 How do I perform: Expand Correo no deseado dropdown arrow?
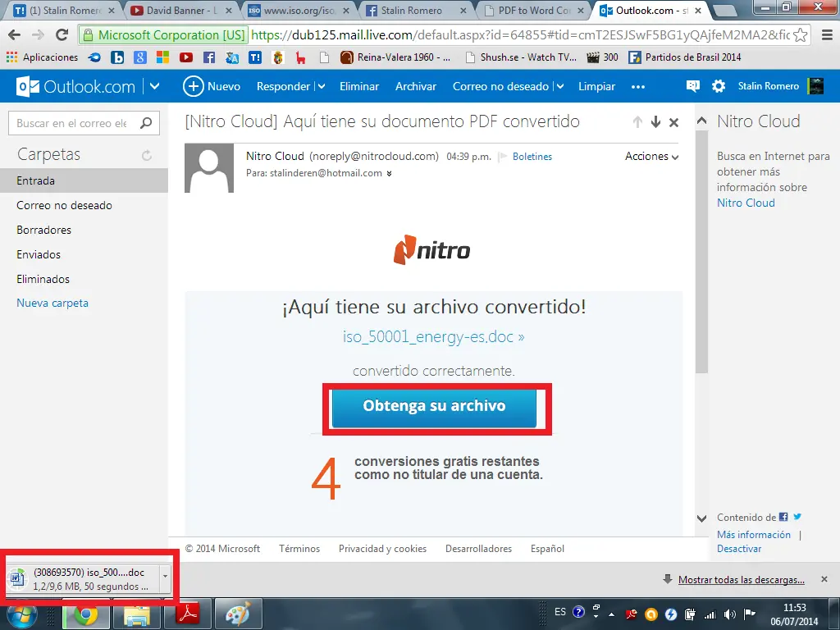(559, 86)
